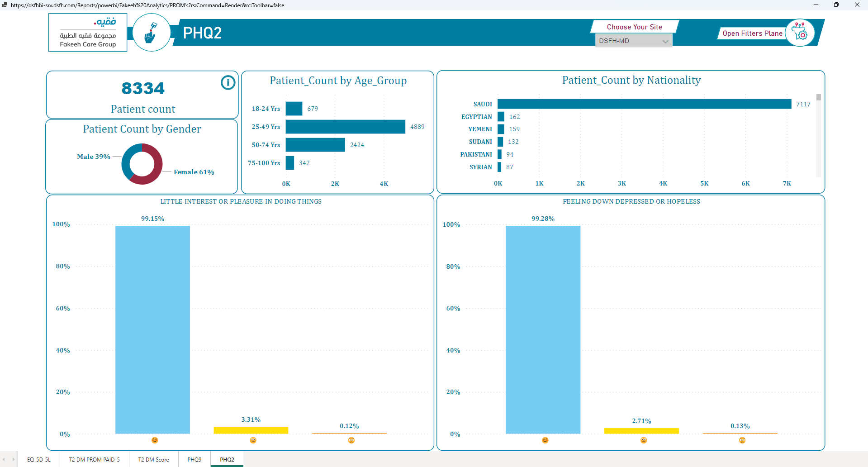Click neutral face emoji under Little Interest chart
The image size is (868, 467).
253,440
